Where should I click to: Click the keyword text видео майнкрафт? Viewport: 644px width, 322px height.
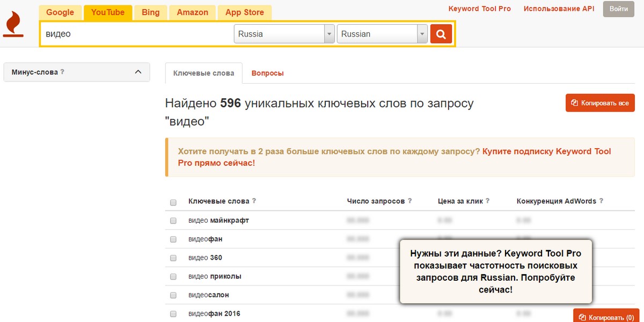coord(218,220)
